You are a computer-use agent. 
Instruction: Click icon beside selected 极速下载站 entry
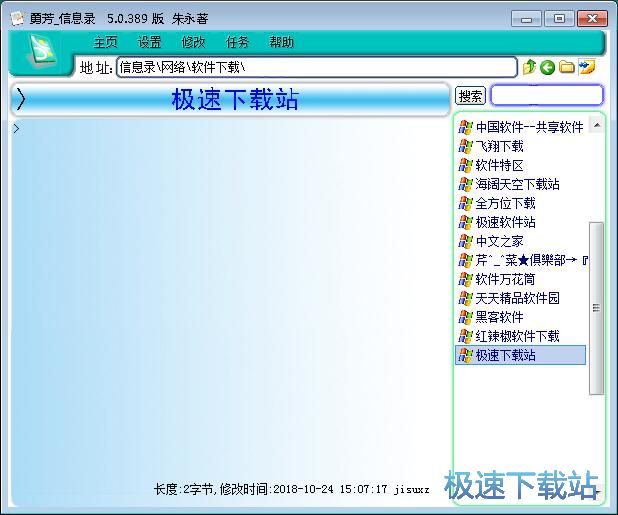click(x=465, y=355)
